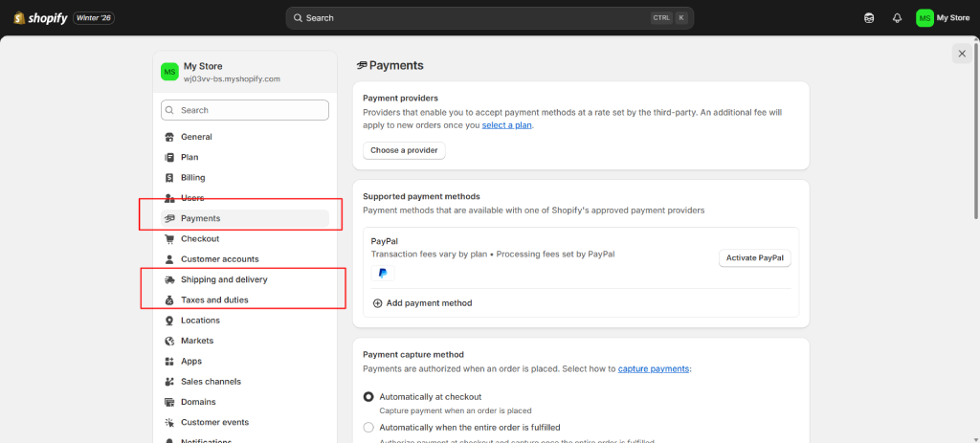Click the General settings storefront icon
This screenshot has width=980, height=443.
pyautogui.click(x=168, y=137)
